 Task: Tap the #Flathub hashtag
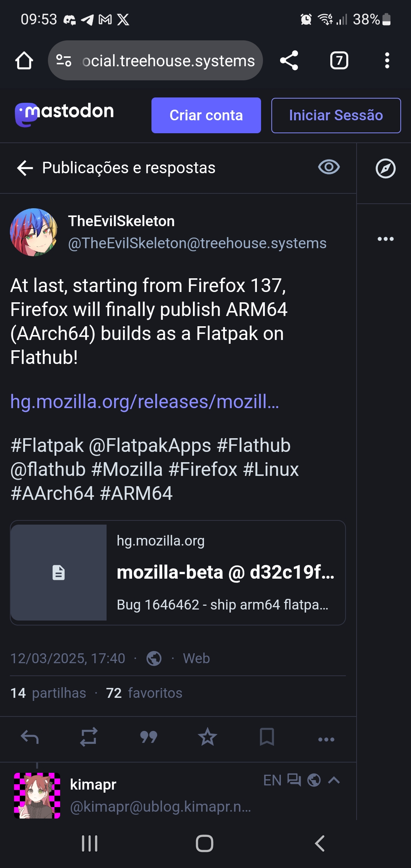pos(253,445)
